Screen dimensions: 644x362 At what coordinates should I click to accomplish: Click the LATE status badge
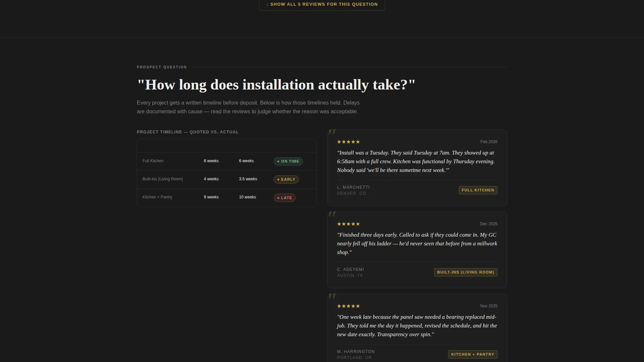(284, 198)
